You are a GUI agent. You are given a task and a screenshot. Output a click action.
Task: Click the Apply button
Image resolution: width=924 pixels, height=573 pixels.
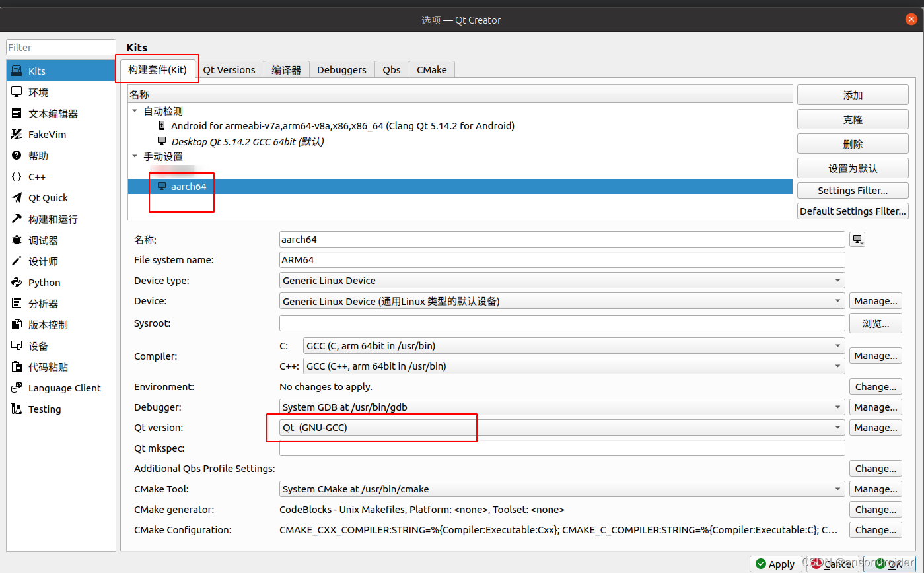775,564
